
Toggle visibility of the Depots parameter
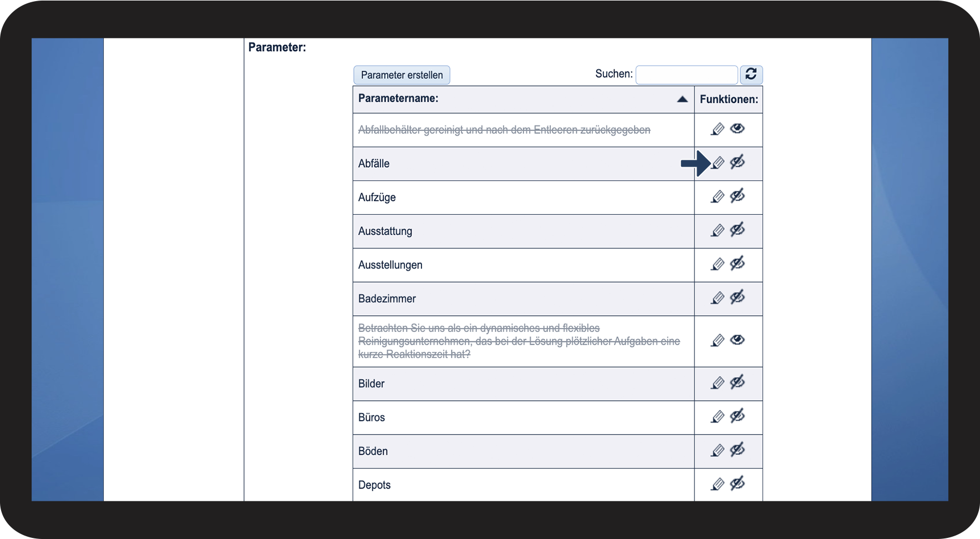737,484
